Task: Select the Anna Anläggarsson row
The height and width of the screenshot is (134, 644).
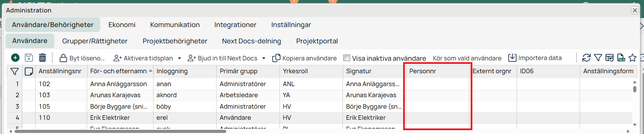Action: coord(320,84)
